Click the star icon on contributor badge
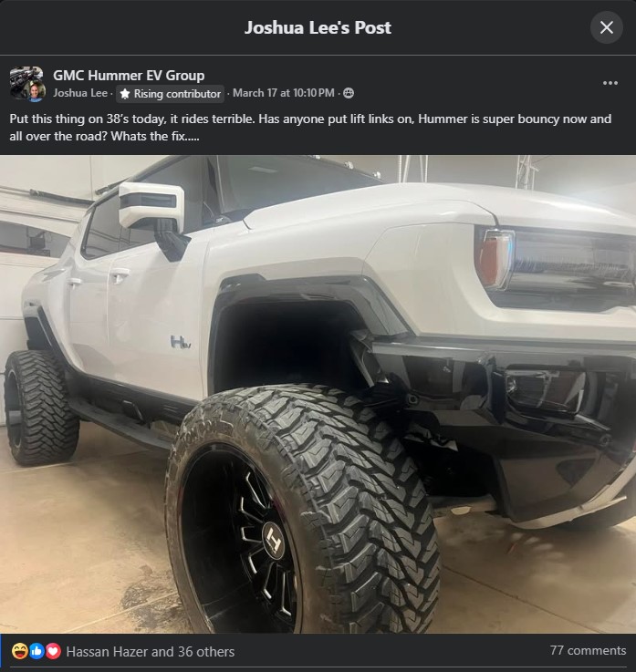Viewport: 636px width, 672px height. coord(124,93)
